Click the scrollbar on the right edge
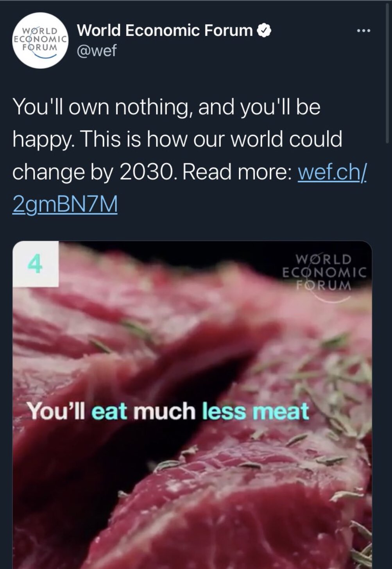The image size is (392, 569). [x=387, y=78]
